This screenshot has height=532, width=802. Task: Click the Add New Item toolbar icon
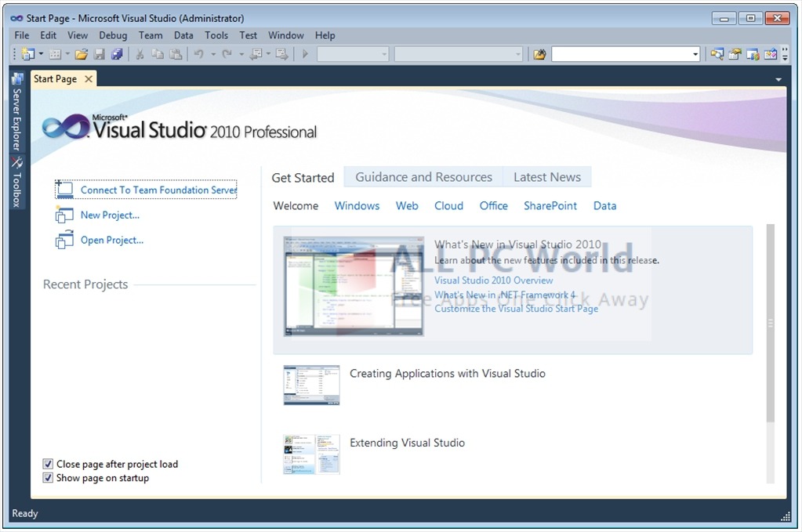point(55,53)
